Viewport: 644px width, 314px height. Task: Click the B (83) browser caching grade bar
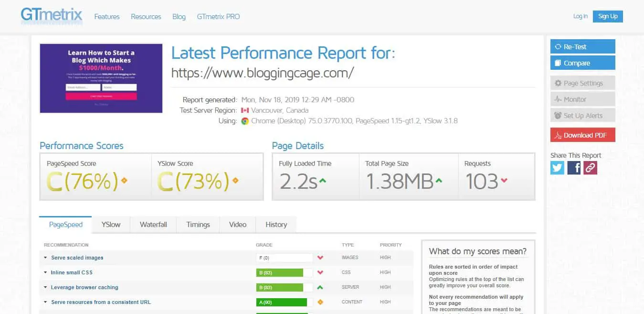pyautogui.click(x=285, y=287)
